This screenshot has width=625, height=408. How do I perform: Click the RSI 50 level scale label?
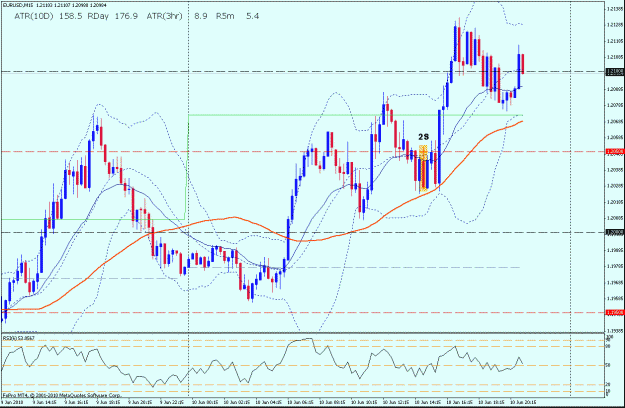(x=609, y=365)
